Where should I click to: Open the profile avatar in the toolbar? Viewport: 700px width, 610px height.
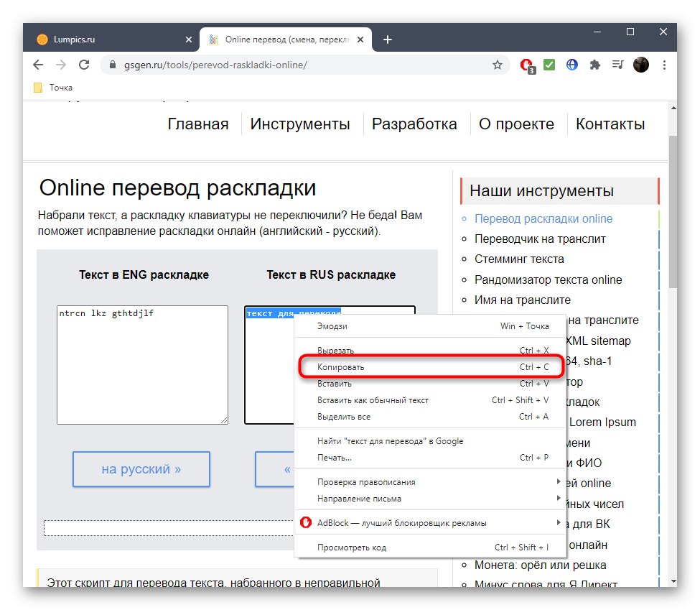(x=641, y=65)
